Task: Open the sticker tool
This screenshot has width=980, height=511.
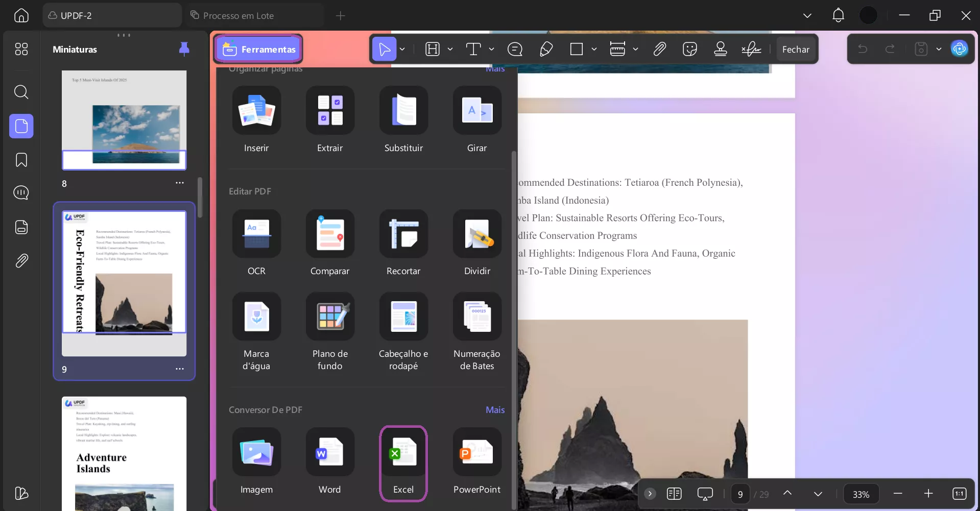Action: pos(690,48)
